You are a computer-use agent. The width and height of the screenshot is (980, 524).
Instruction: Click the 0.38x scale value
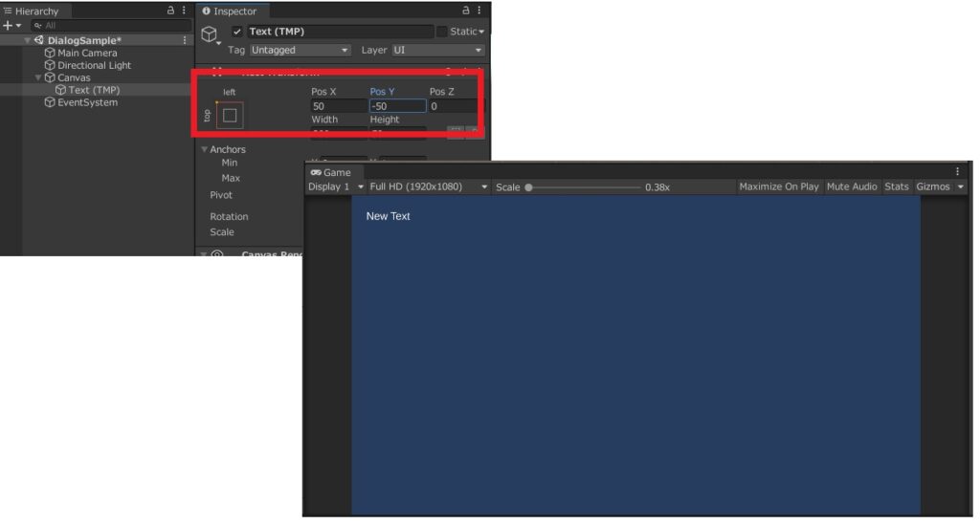(x=657, y=187)
